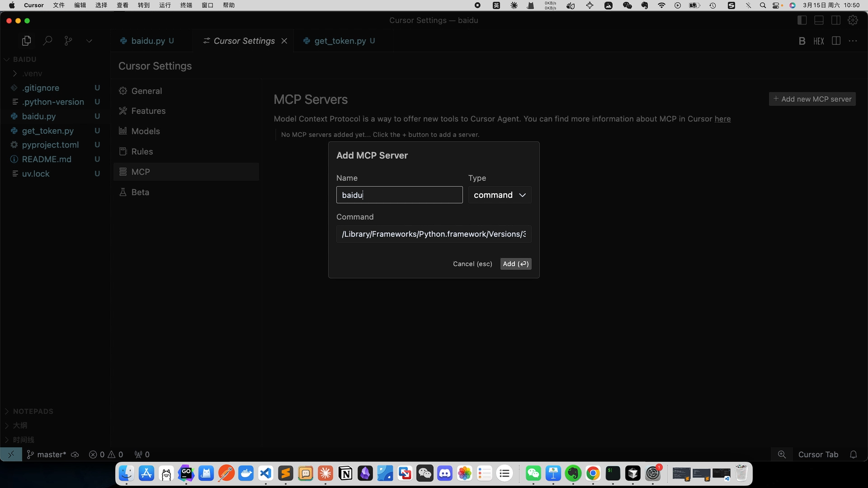Click the HEX editor icon
This screenshot has height=488, width=868.
[819, 41]
